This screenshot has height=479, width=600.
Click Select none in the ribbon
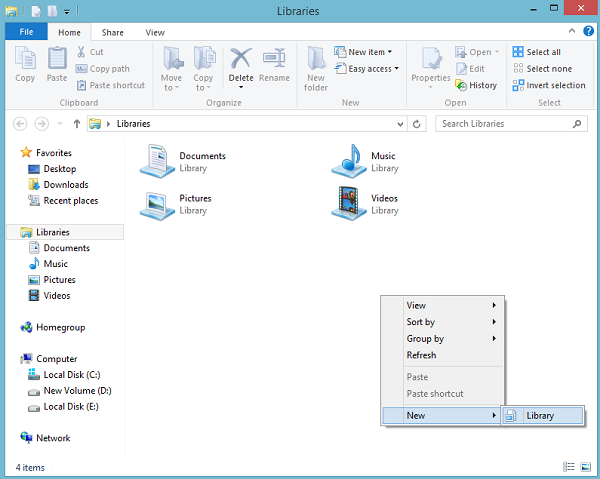[x=542, y=69]
